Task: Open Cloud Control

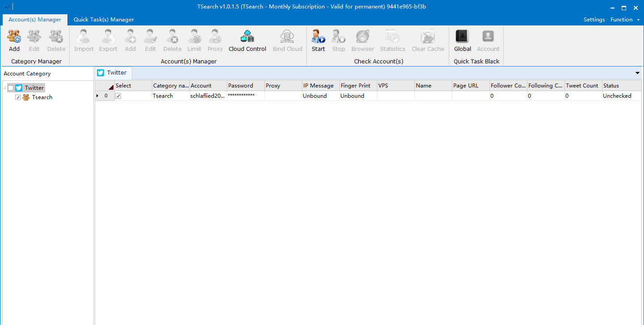Action: (x=247, y=41)
